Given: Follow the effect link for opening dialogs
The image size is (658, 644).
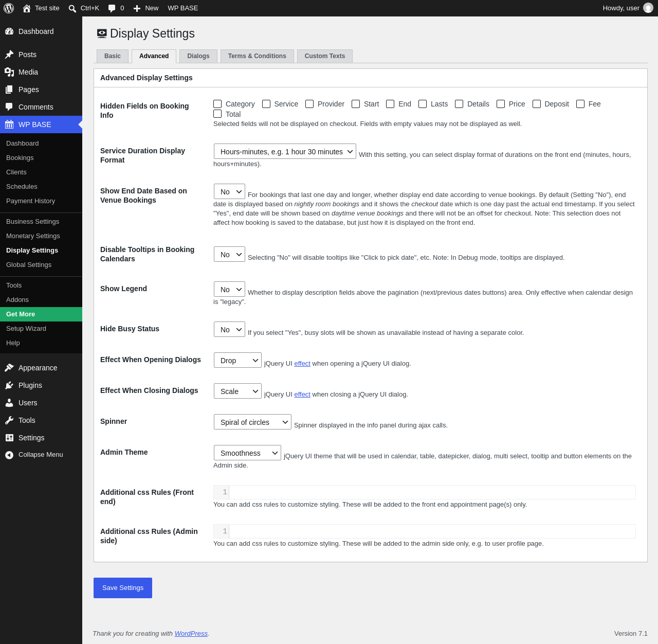Looking at the screenshot, I should [x=302, y=364].
